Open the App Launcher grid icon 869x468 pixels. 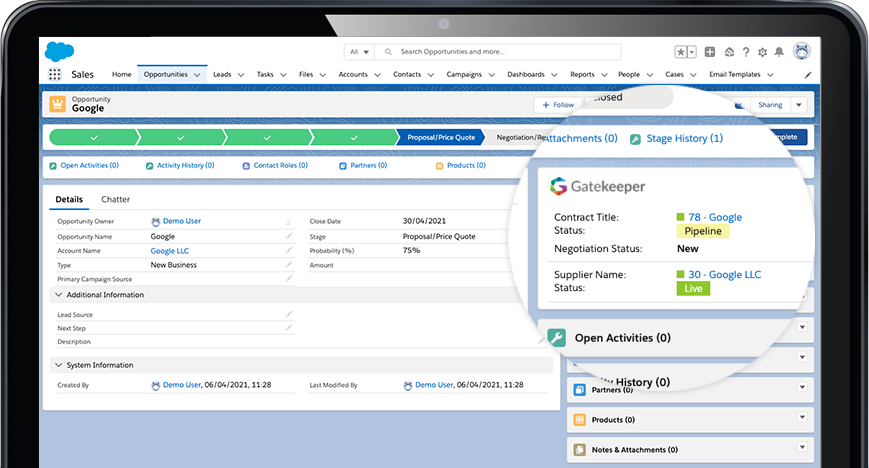point(54,75)
